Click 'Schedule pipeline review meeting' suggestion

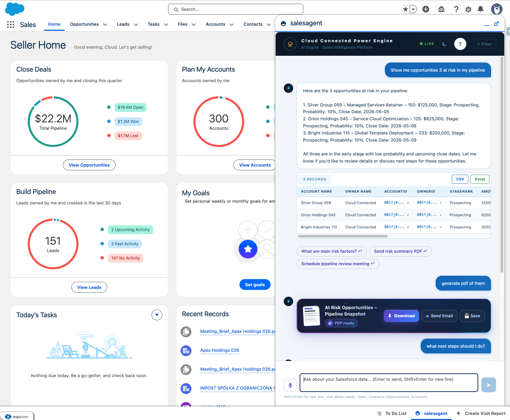(338, 264)
